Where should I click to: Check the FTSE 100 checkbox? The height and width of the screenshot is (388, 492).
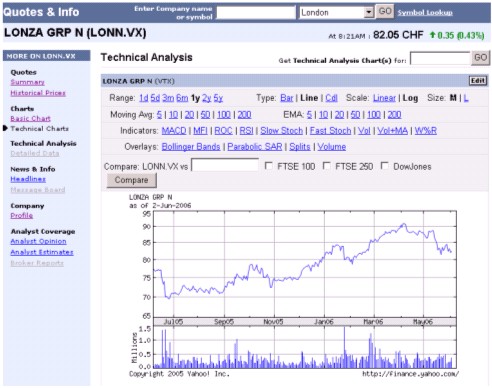point(269,166)
